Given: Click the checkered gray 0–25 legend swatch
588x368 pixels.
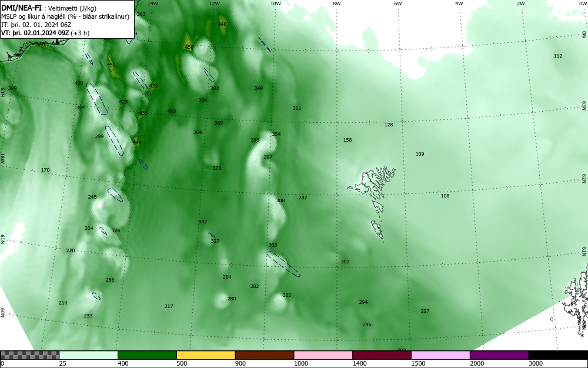Looking at the screenshot, I should [29, 355].
